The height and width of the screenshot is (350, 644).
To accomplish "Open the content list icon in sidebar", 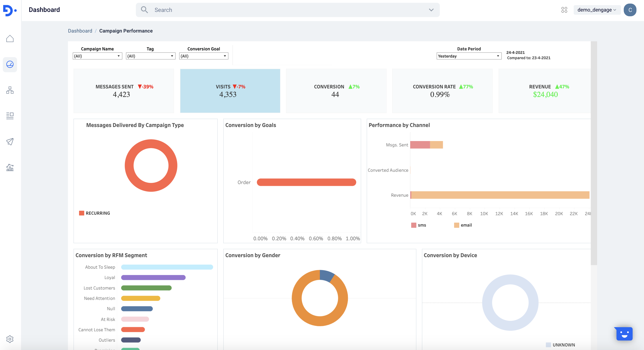I will 10,116.
